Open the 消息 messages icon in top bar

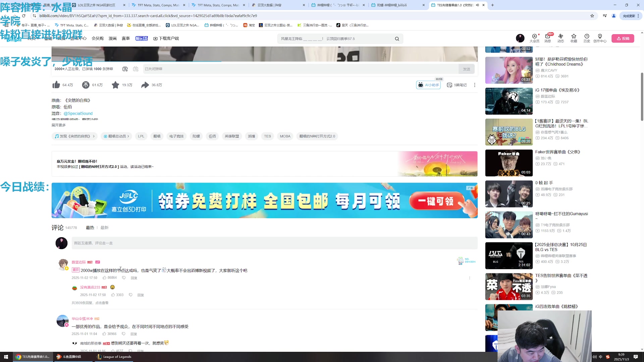tap(547, 37)
